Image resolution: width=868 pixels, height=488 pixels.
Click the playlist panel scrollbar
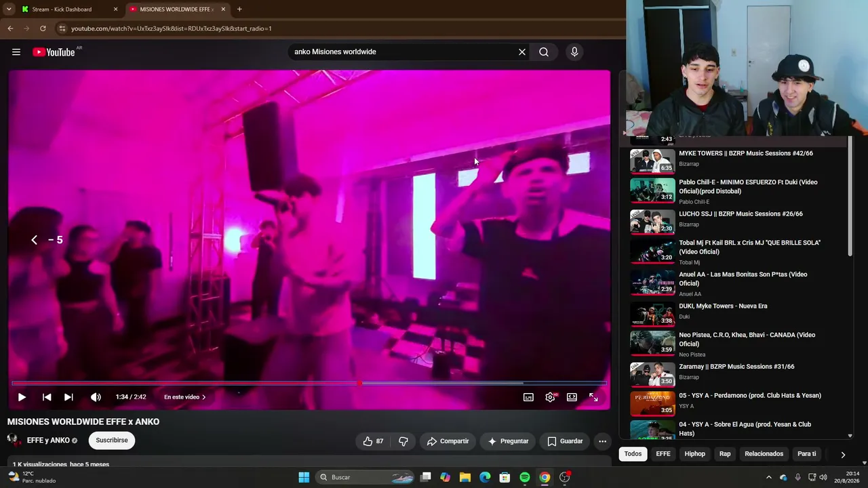coord(850,197)
